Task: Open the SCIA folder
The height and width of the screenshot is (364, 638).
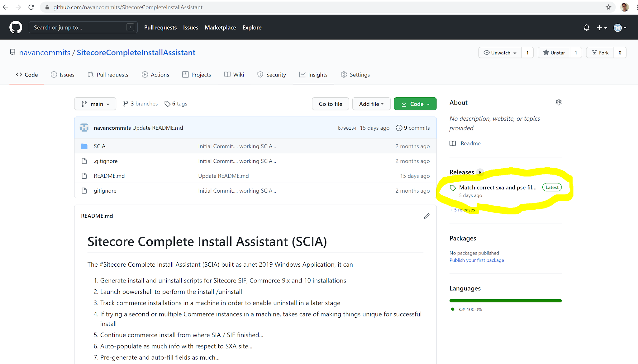Action: point(100,146)
